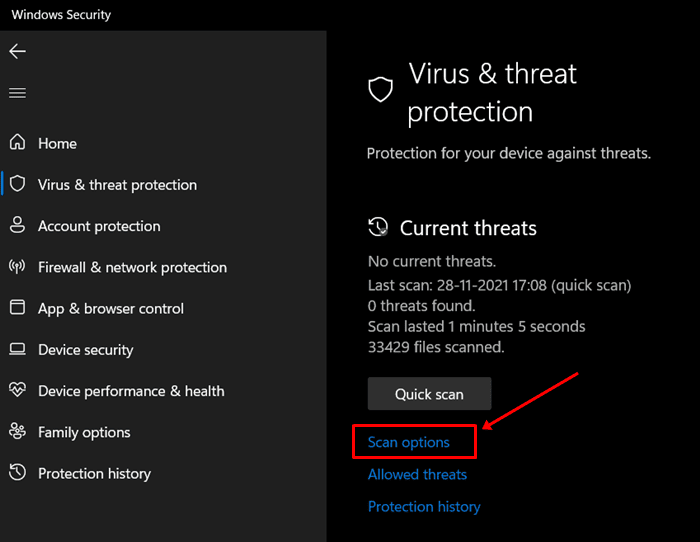The image size is (700, 542).
Task: Go to Device performance & health
Action: pos(131,391)
